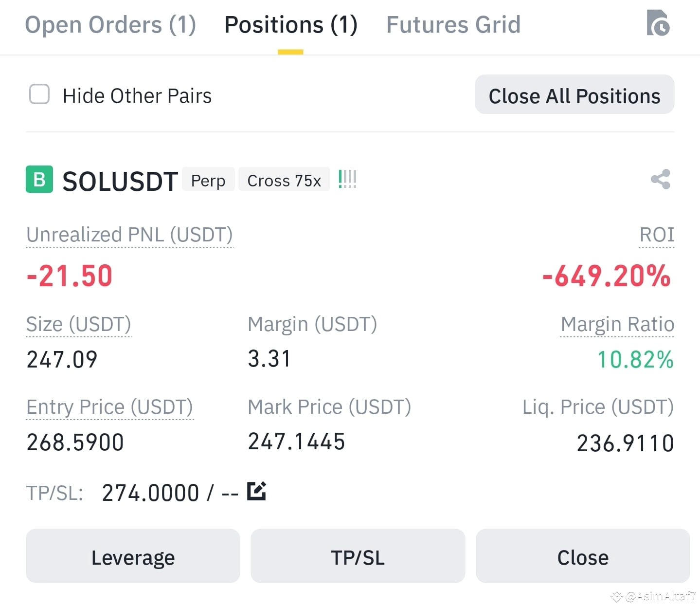700x607 pixels.
Task: Tap the Entry Price label
Action: pyautogui.click(x=110, y=407)
